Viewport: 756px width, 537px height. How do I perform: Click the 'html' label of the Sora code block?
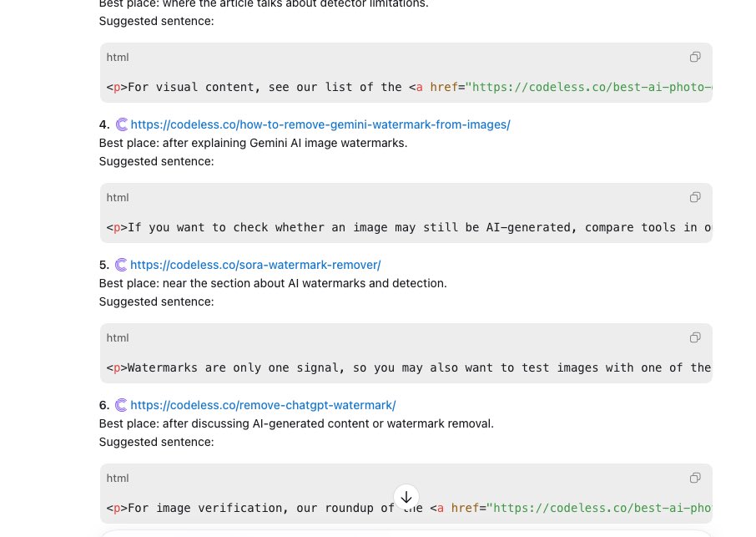[x=118, y=338]
